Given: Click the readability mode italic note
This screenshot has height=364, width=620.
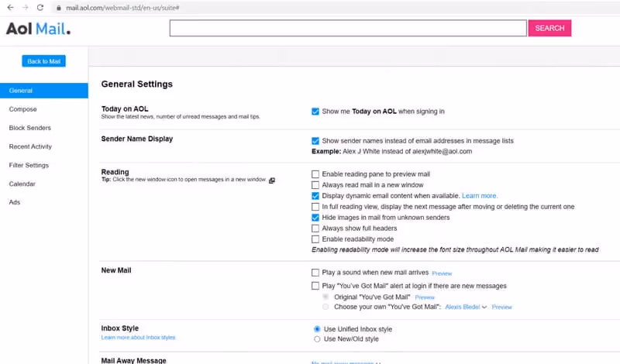Looking at the screenshot, I should [455, 250].
